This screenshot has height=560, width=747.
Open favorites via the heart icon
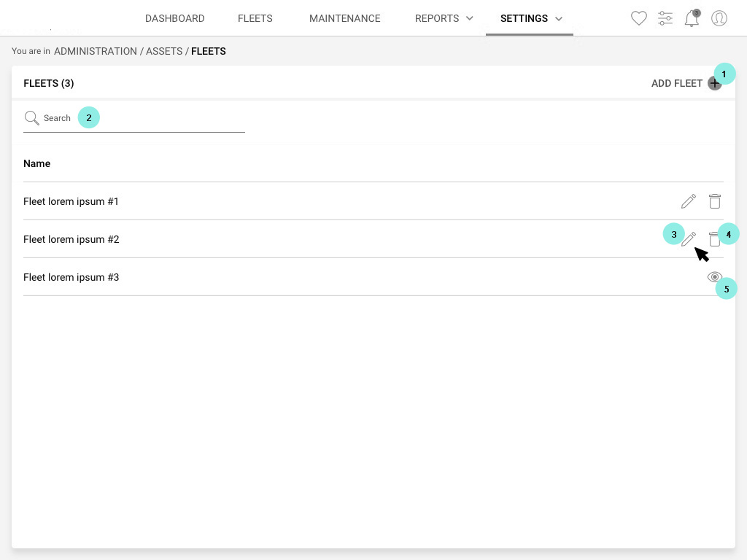pyautogui.click(x=638, y=18)
